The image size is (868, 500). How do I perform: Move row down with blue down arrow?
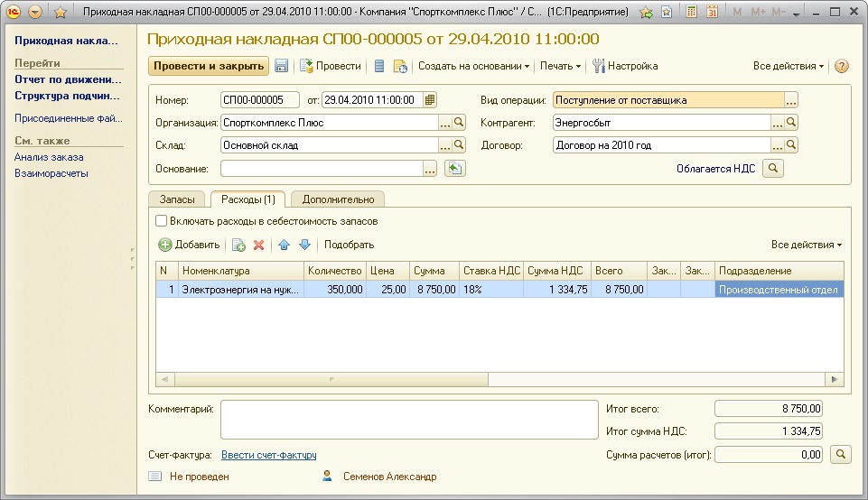304,245
